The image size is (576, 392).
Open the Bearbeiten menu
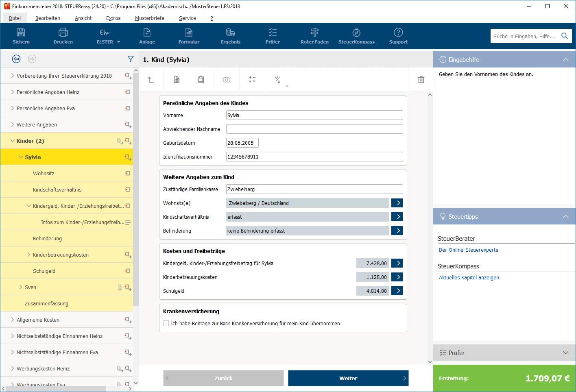click(x=48, y=18)
